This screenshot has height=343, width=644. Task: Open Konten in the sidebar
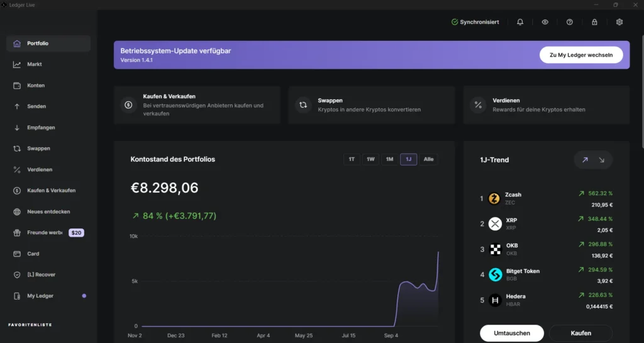pos(48,86)
